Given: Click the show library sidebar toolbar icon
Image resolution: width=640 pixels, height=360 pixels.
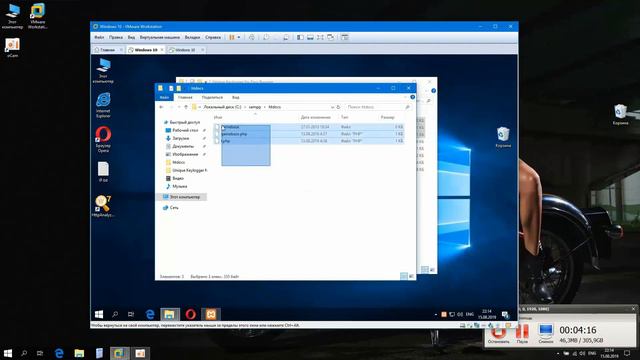Looking at the screenshot, I should coord(300,37).
